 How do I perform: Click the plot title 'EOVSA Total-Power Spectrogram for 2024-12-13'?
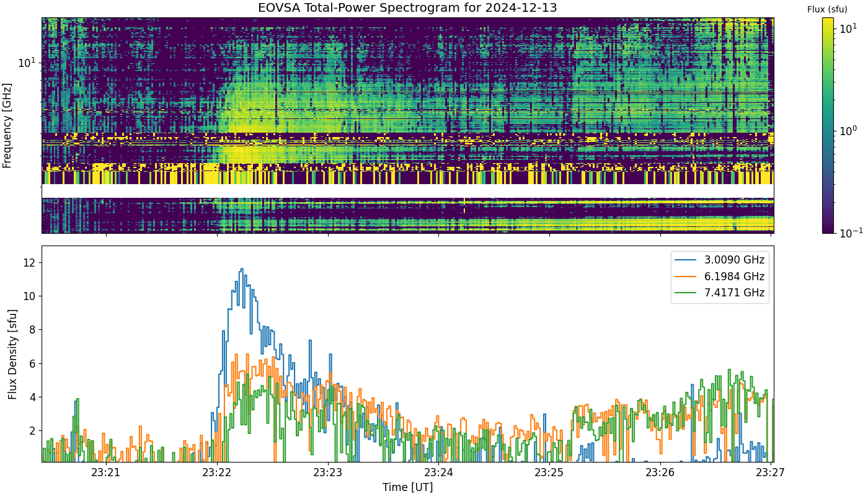coord(407,8)
